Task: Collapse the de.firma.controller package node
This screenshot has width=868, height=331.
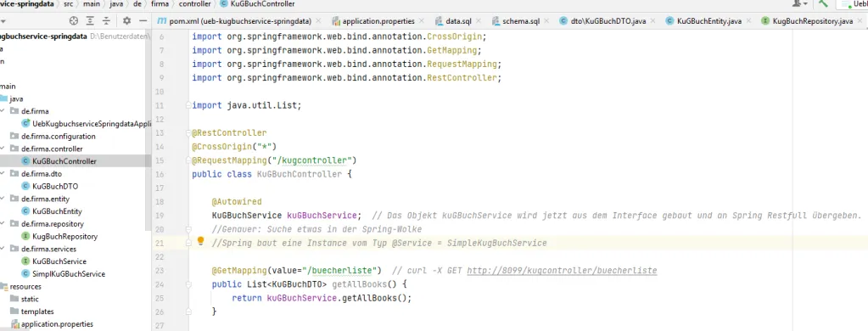Action: click(x=3, y=149)
